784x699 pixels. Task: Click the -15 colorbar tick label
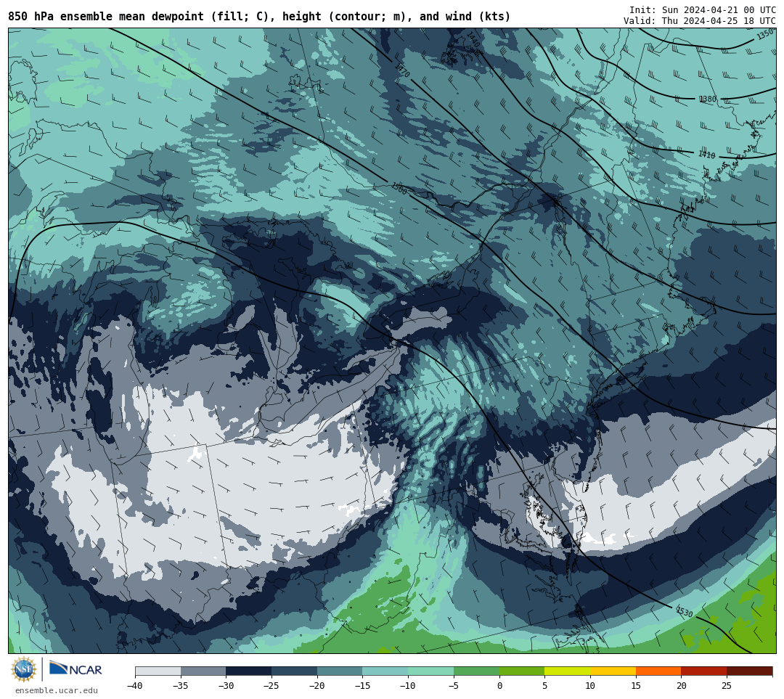(x=362, y=685)
